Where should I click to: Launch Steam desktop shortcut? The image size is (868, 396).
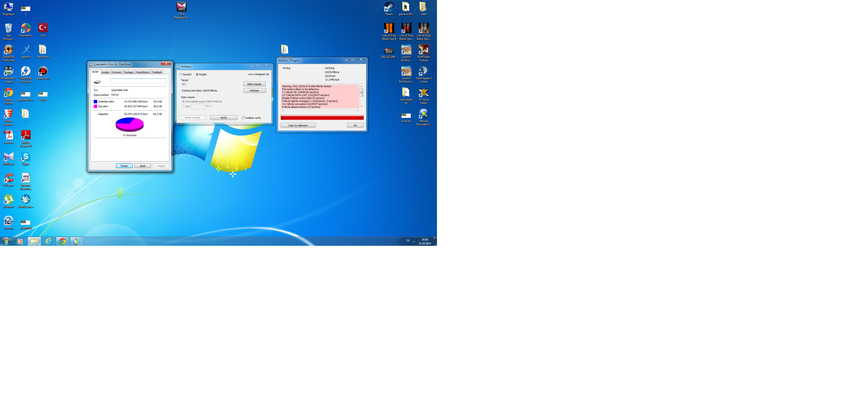[389, 8]
